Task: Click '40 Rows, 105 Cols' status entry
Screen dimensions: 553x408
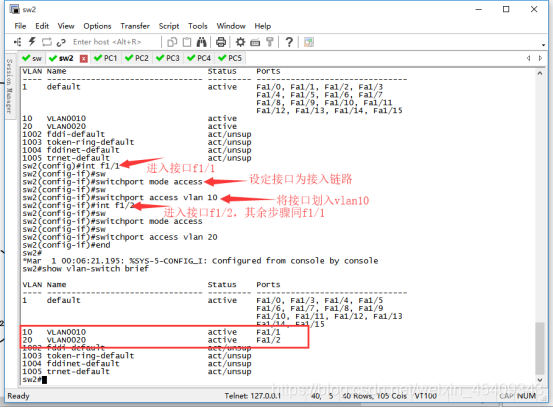Action: point(374,396)
